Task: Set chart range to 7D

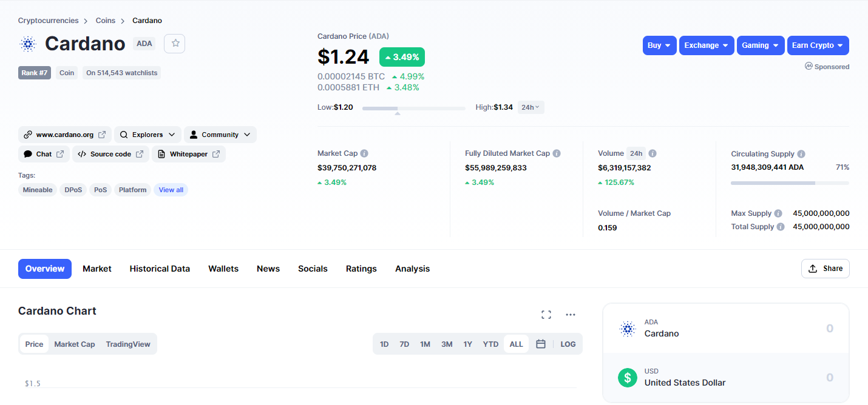Action: coord(404,344)
